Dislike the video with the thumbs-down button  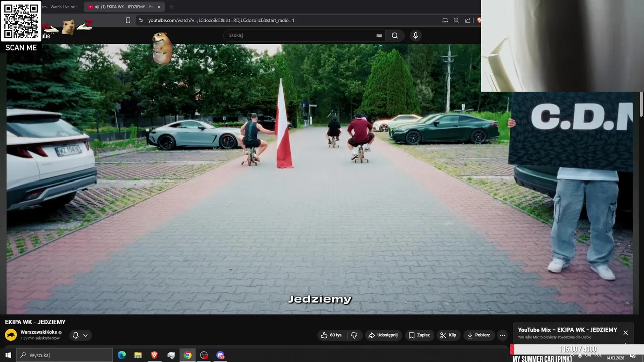pyautogui.click(x=354, y=335)
